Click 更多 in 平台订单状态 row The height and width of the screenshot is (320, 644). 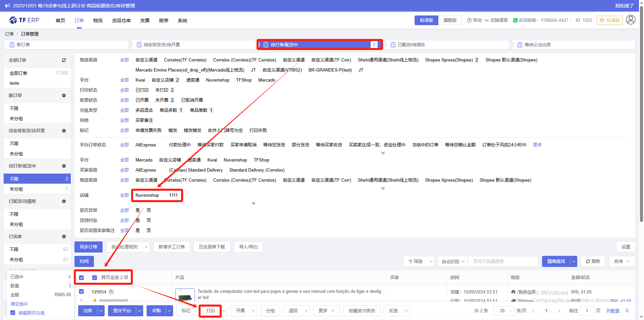tap(537, 145)
